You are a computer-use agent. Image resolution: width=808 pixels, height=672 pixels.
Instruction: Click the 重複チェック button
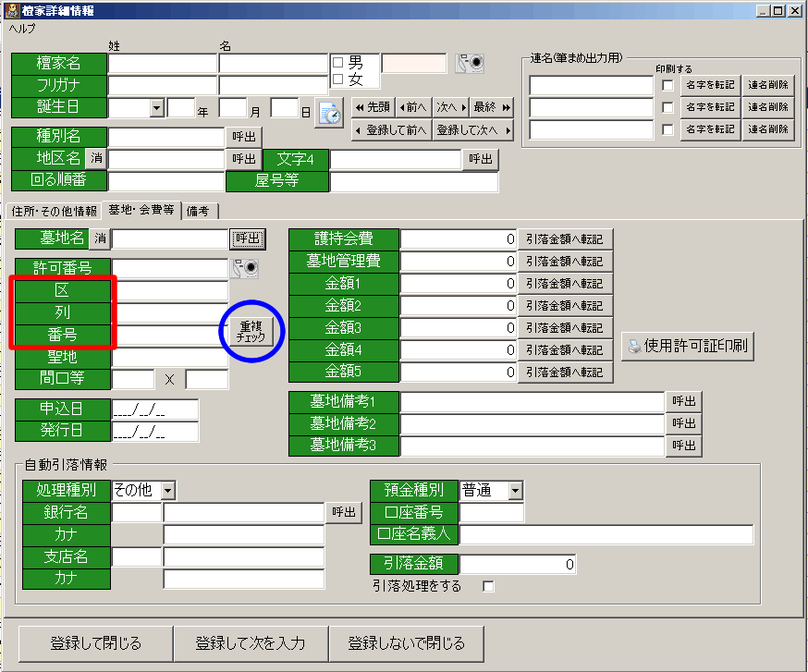click(251, 331)
